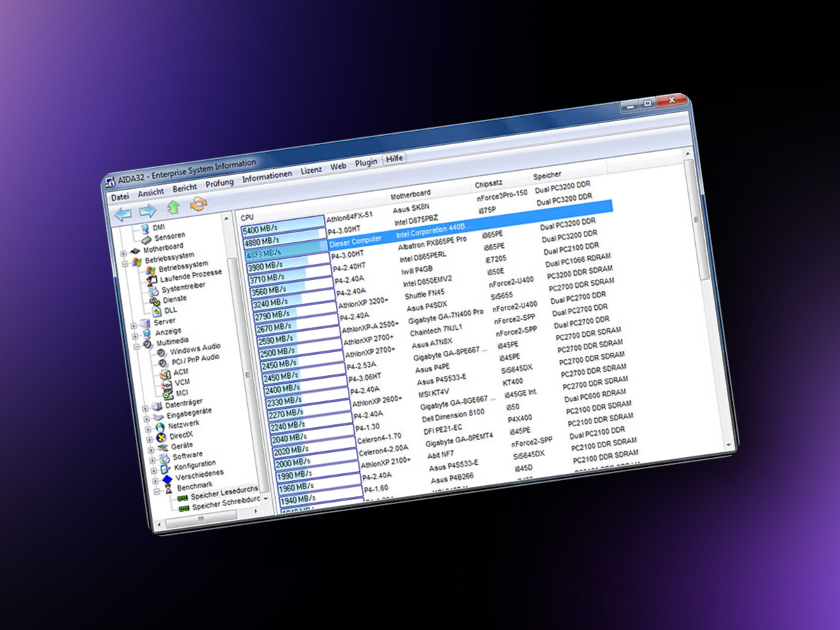Expand the Anzeige tree node

[x=134, y=335]
